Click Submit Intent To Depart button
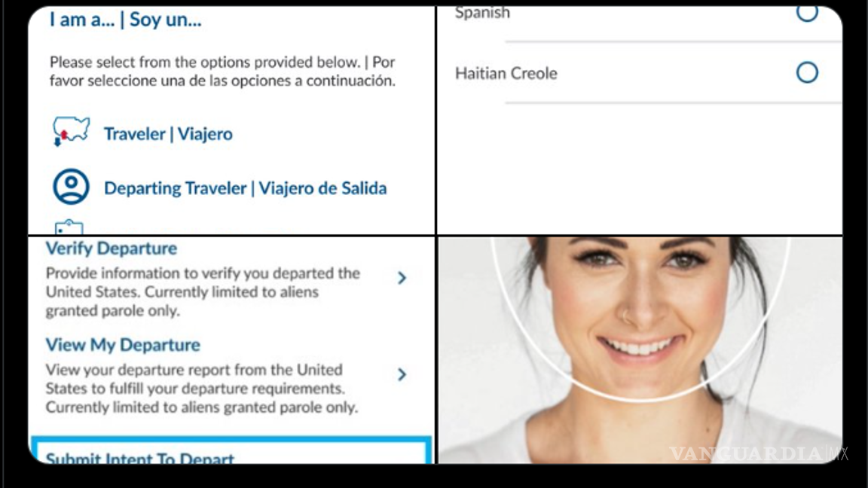The width and height of the screenshot is (868, 488). pyautogui.click(x=231, y=451)
